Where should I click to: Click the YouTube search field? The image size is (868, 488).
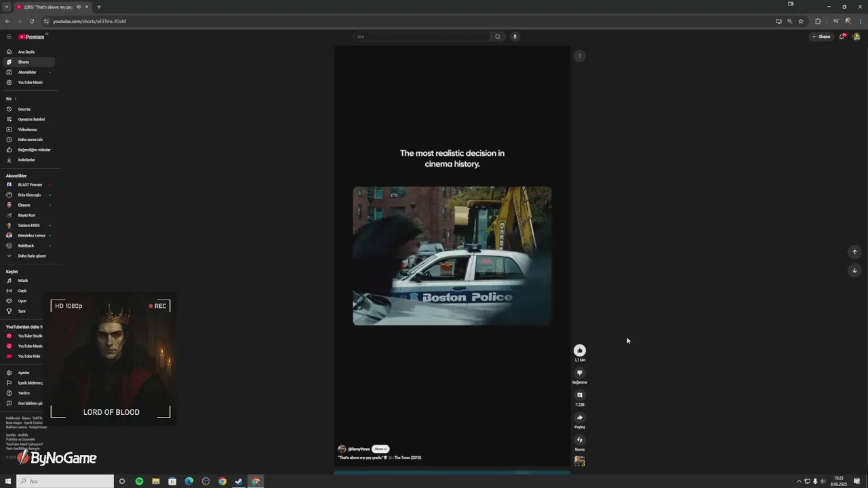pyautogui.click(x=421, y=37)
